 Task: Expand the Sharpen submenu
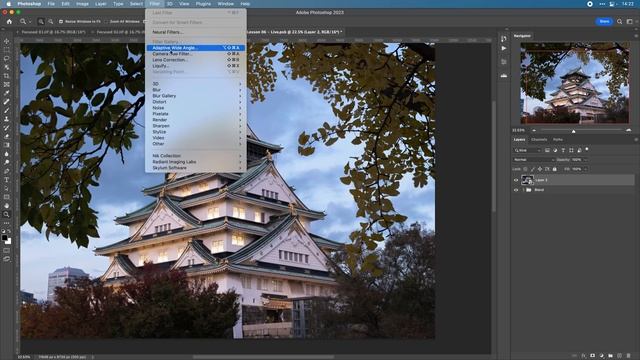tap(196, 126)
